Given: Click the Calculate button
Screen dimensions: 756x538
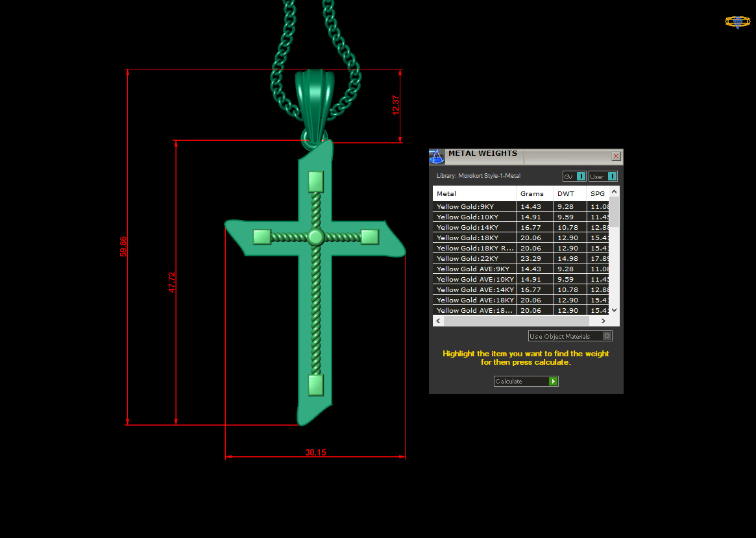Looking at the screenshot, I should pos(526,382).
